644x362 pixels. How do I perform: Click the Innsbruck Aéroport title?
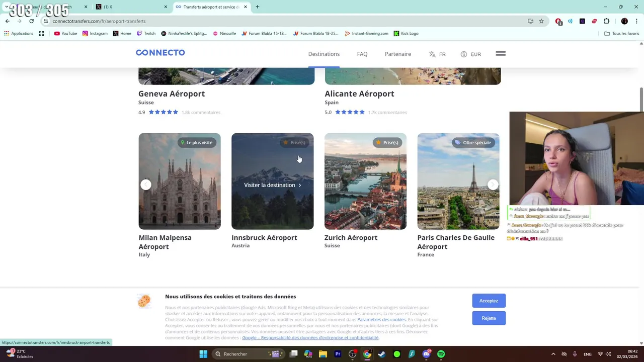(x=264, y=238)
